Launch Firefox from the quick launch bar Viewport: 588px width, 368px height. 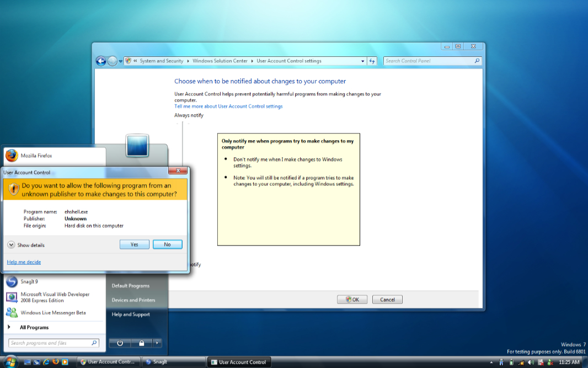point(56,362)
